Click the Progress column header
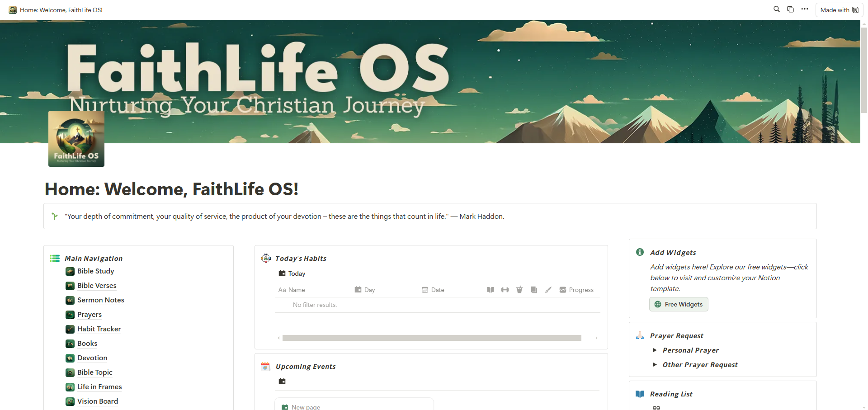This screenshot has width=868, height=410. [576, 290]
